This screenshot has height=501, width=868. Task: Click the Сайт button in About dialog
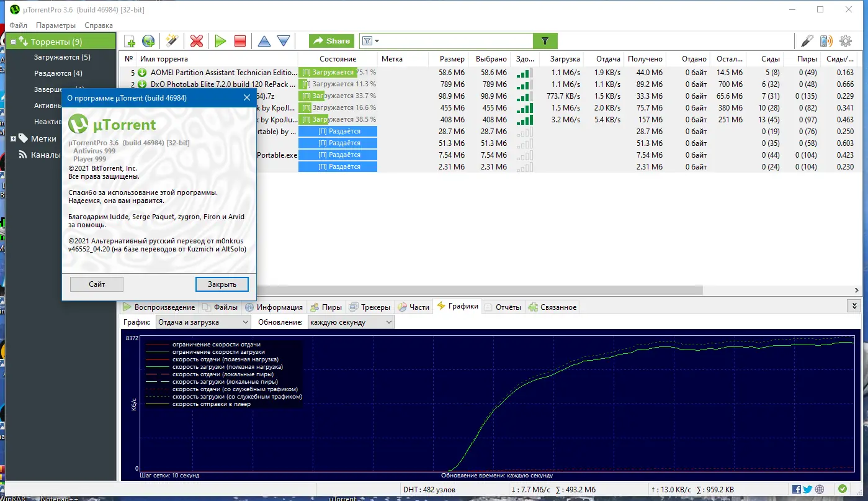(97, 284)
